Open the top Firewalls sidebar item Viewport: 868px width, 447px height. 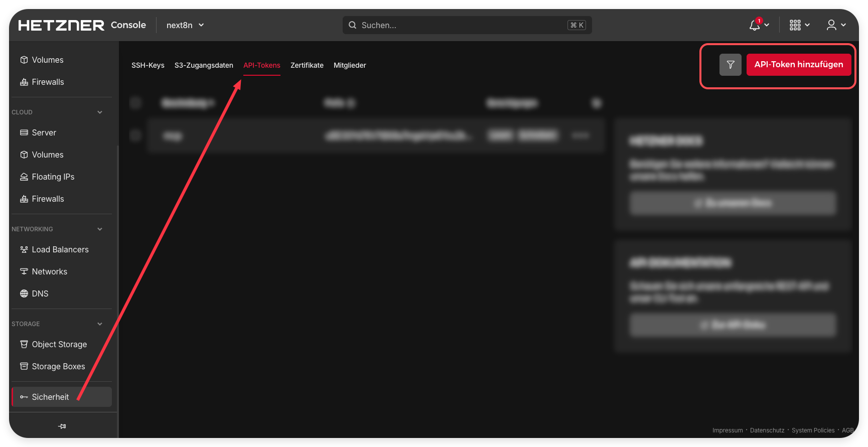61,82
